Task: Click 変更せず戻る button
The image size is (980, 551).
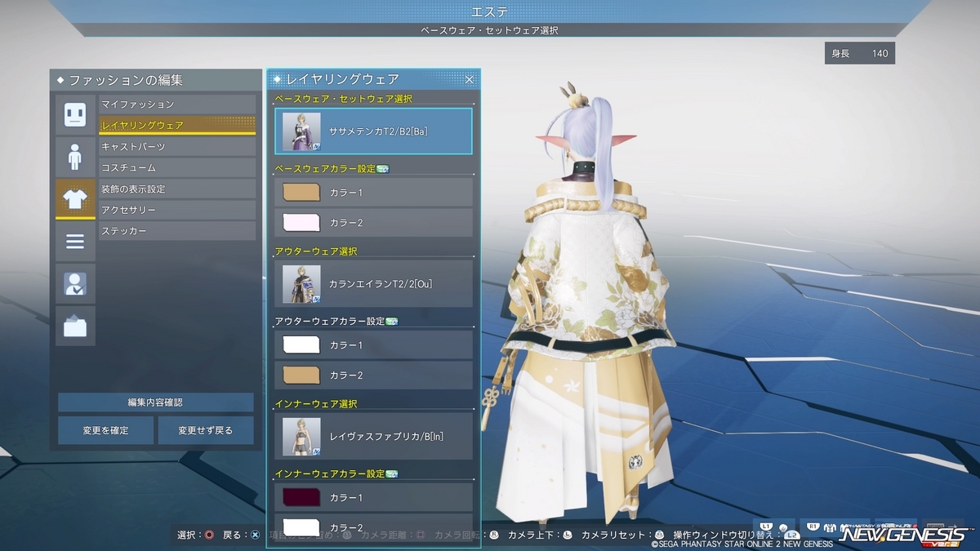Action: coord(206,430)
